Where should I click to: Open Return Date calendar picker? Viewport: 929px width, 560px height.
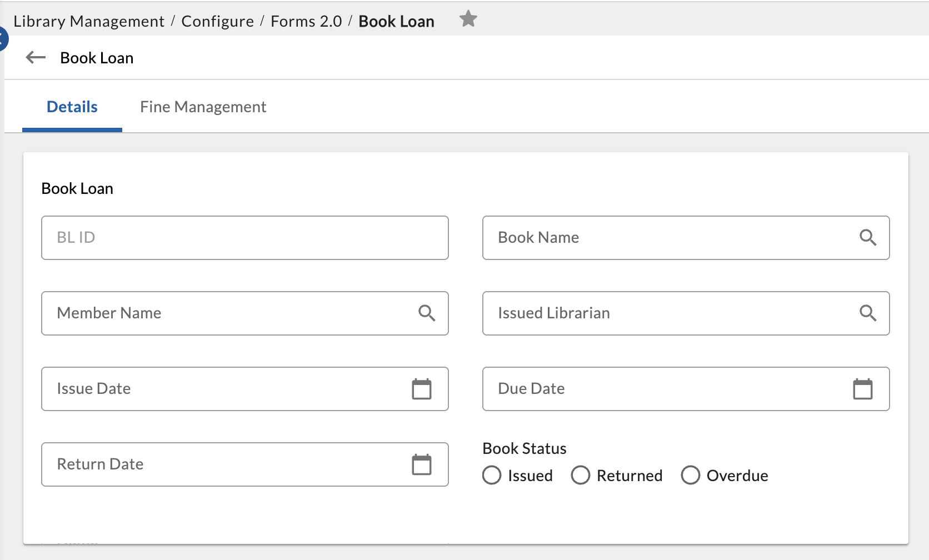pos(422,464)
